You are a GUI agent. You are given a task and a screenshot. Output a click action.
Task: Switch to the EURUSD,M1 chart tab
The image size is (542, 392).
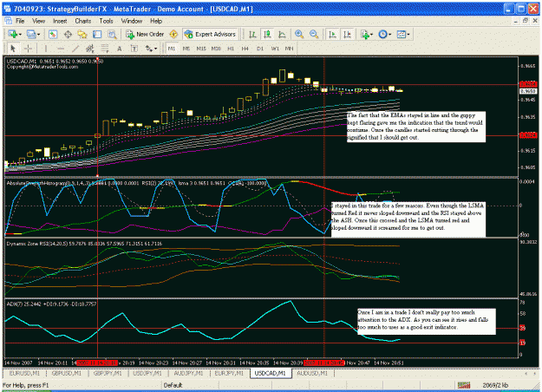(24, 373)
